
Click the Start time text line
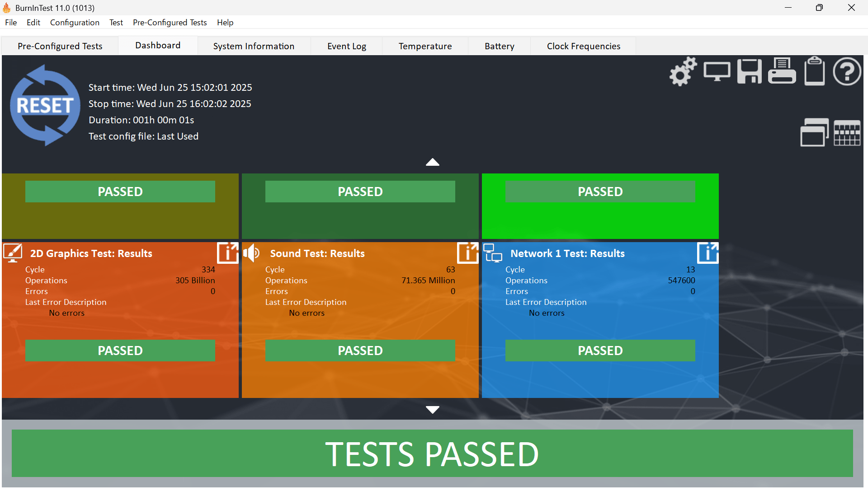tap(170, 88)
